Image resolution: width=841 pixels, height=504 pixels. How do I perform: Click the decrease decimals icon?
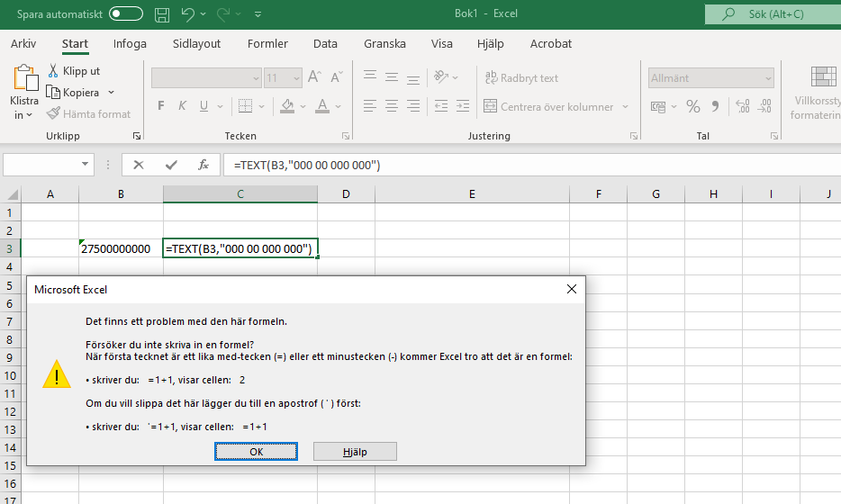click(764, 106)
